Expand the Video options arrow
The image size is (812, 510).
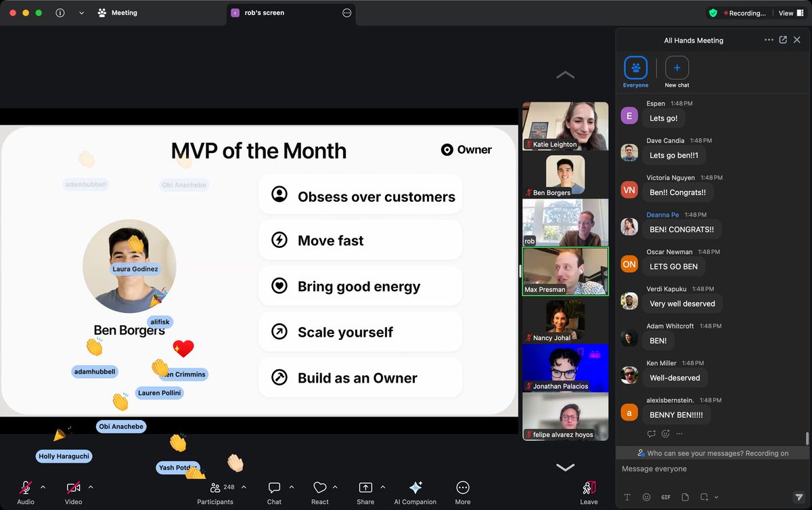point(91,487)
